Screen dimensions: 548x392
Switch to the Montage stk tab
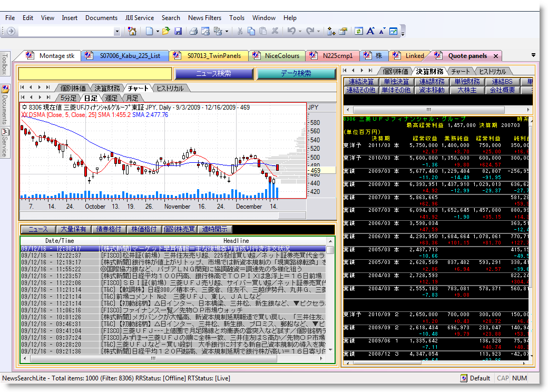coord(52,55)
